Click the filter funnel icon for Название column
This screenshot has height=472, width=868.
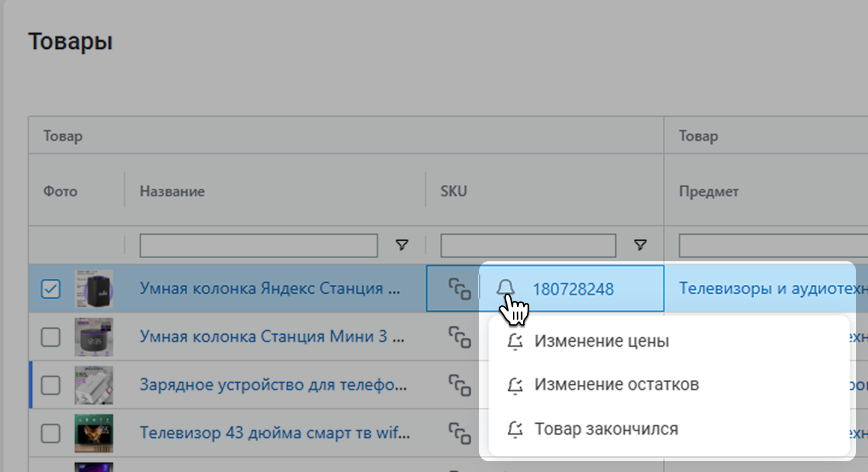tap(401, 245)
